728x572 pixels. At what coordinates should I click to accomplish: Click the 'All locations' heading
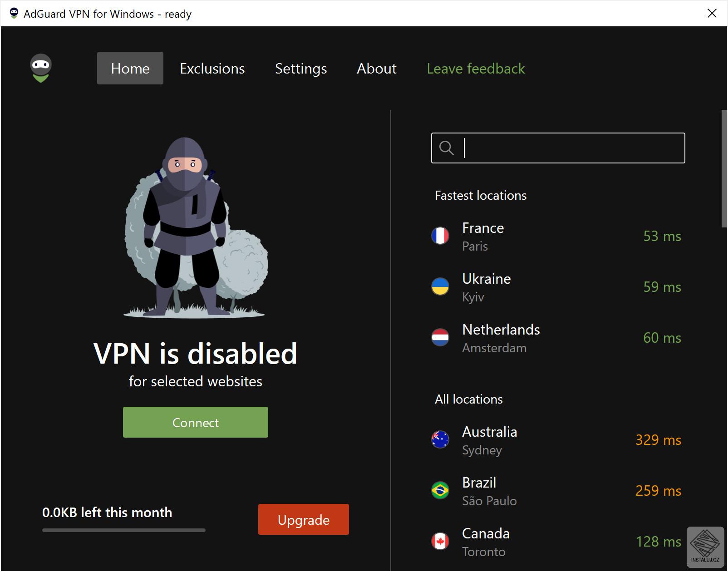point(469,399)
